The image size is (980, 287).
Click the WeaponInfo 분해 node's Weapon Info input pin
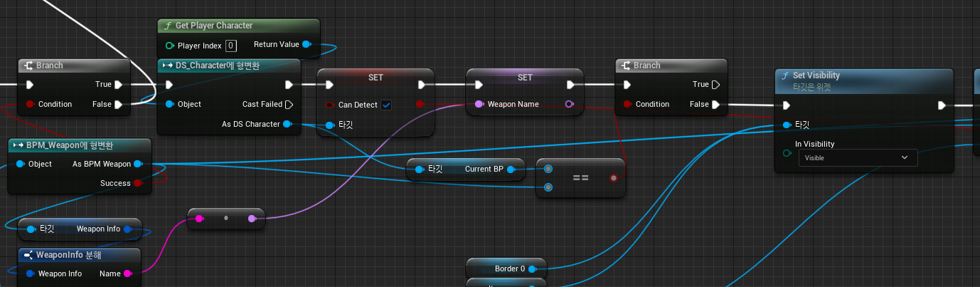pyautogui.click(x=30, y=273)
